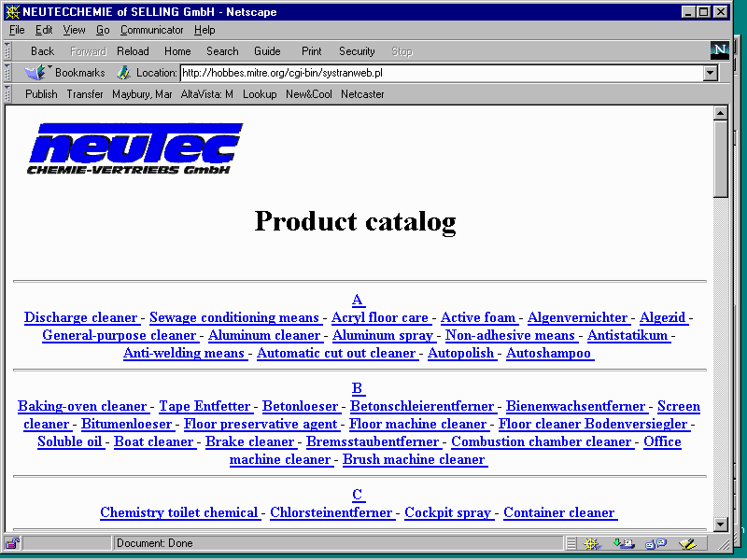Image resolution: width=747 pixels, height=560 pixels.
Task: Click the Print toolbar button
Action: (311, 51)
